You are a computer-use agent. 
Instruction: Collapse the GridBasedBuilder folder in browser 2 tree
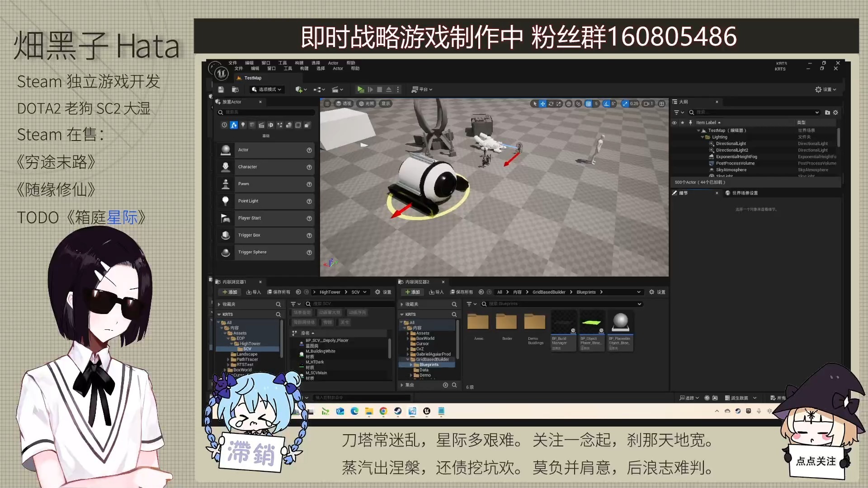click(x=408, y=360)
